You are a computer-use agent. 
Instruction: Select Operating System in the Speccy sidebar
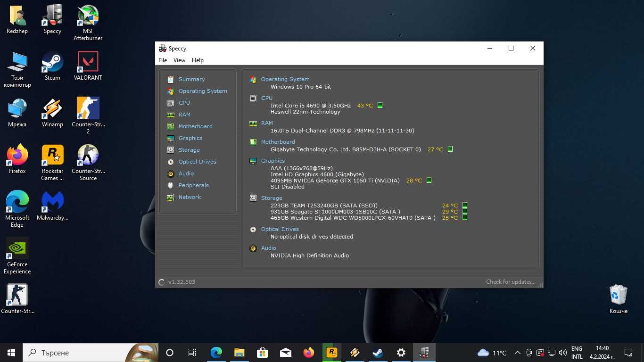pyautogui.click(x=203, y=91)
